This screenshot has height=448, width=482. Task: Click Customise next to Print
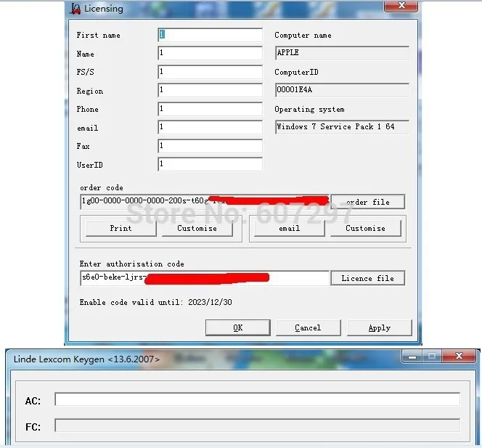pyautogui.click(x=197, y=229)
